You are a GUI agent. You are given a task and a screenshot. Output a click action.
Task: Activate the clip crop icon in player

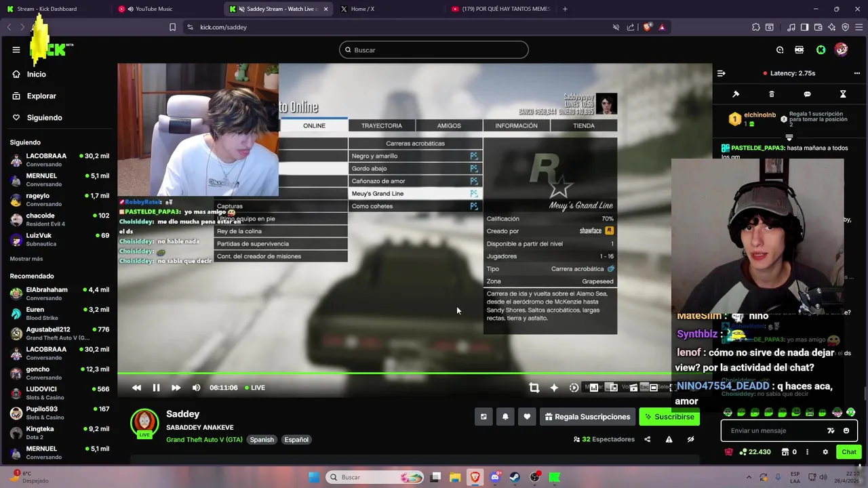534,388
